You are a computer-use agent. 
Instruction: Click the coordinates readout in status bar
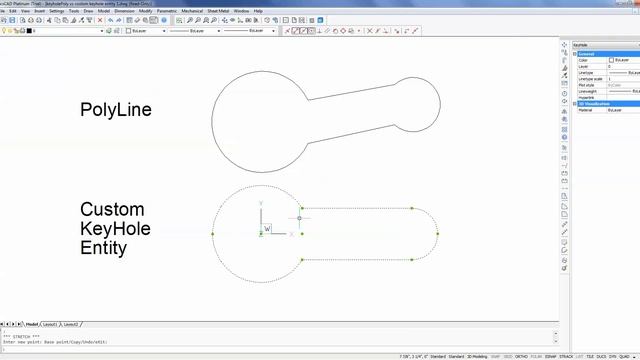pos(413,357)
